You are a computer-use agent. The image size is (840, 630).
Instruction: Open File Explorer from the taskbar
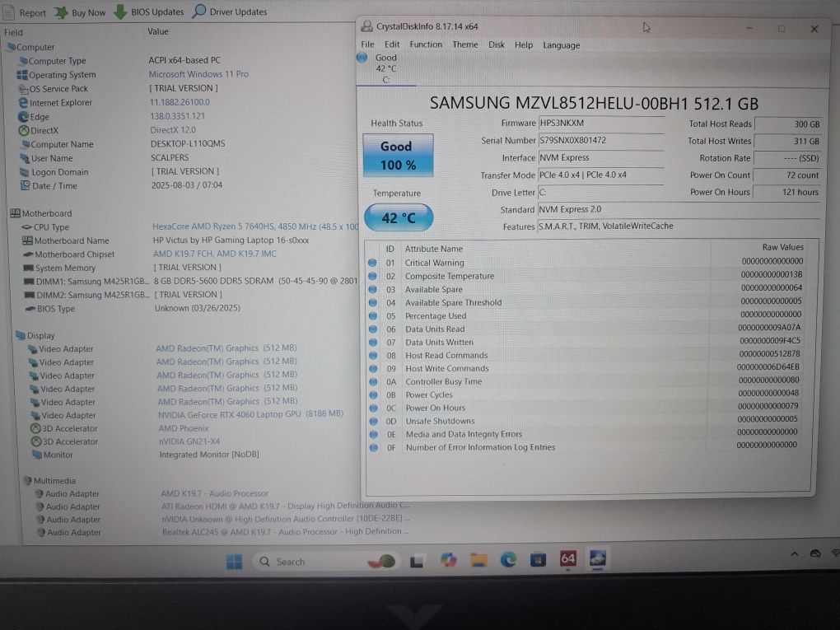[478, 560]
